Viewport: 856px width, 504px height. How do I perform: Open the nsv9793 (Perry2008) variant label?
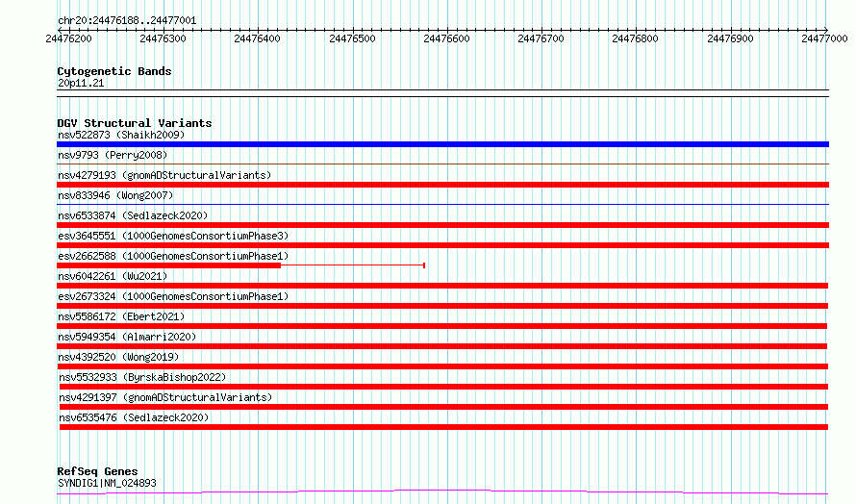coord(113,155)
